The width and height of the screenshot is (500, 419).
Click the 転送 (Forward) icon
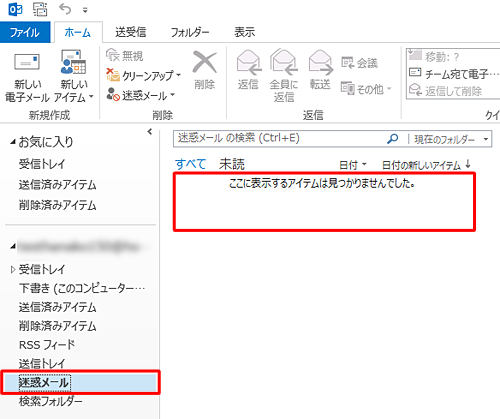[320, 70]
